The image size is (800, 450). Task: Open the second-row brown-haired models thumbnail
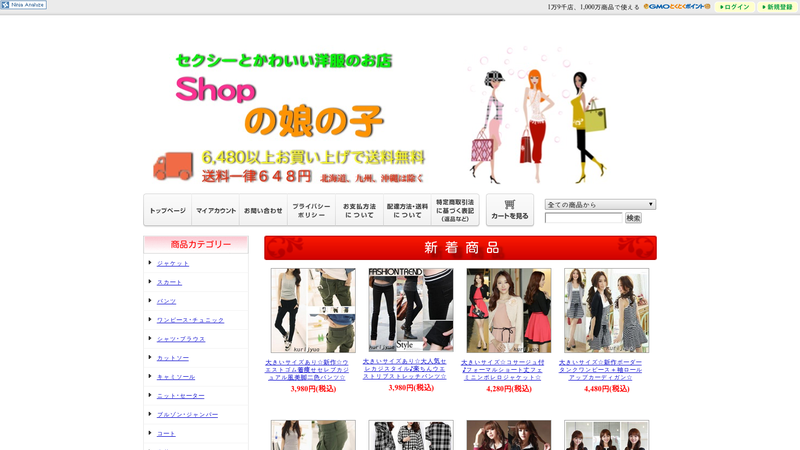509,435
